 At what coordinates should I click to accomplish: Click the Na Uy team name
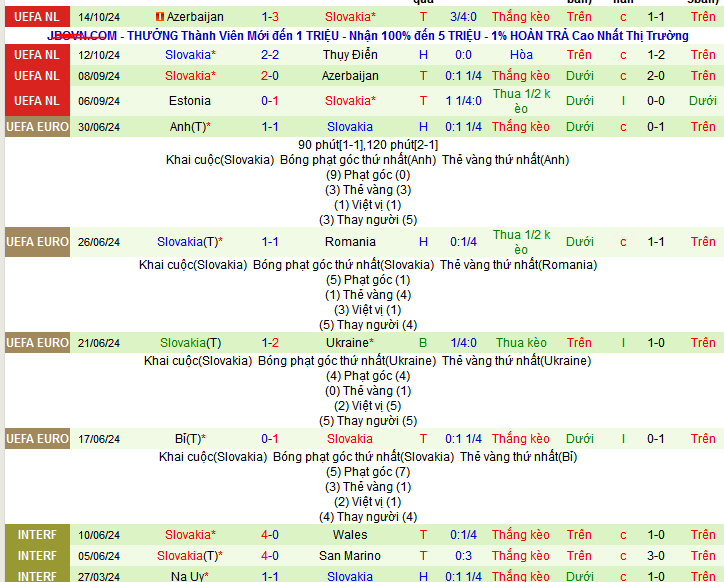click(190, 577)
